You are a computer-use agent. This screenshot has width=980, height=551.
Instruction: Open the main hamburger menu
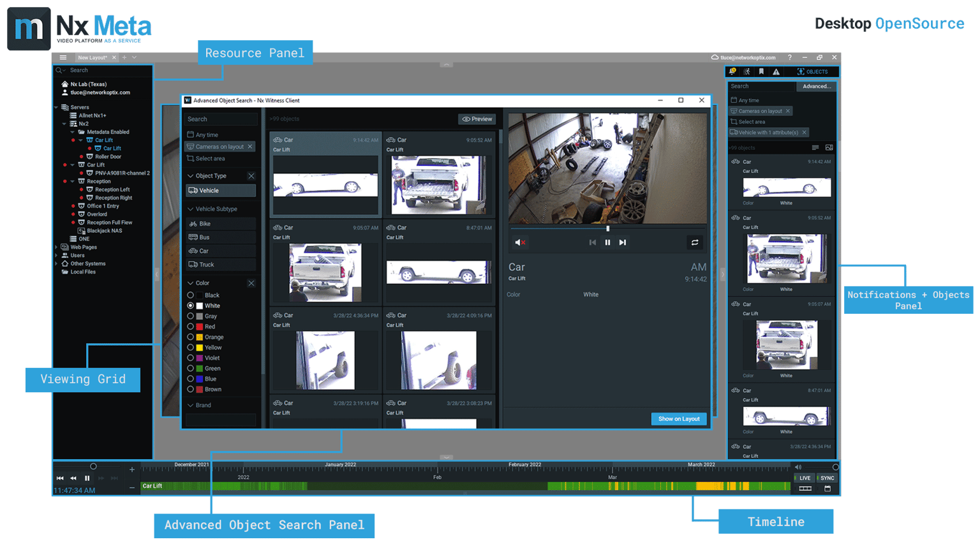[x=63, y=57]
